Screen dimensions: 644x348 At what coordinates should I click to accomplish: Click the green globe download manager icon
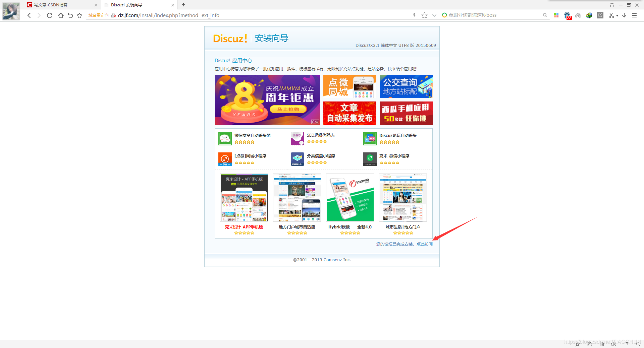[x=589, y=15]
